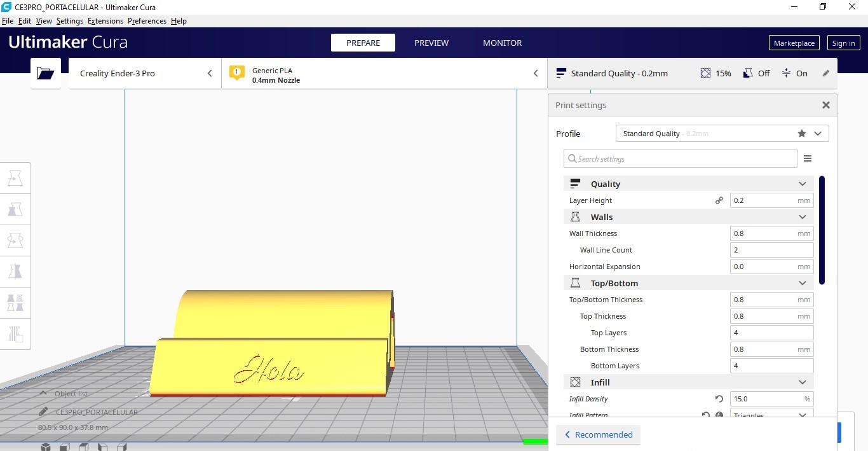Click the Search settings field
868x451 pixels.
[680, 158]
